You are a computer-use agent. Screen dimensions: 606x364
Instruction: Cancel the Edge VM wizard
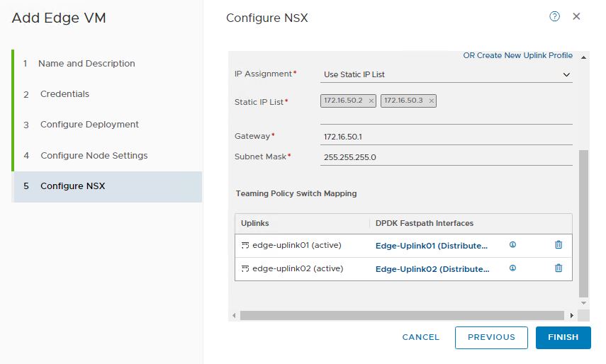(420, 338)
